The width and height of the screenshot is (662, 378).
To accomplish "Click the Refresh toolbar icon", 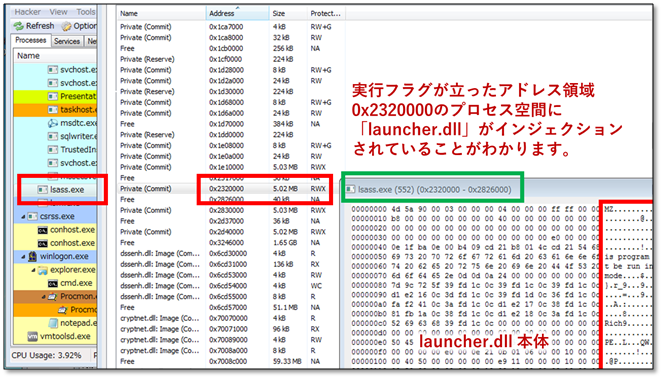I will (19, 26).
